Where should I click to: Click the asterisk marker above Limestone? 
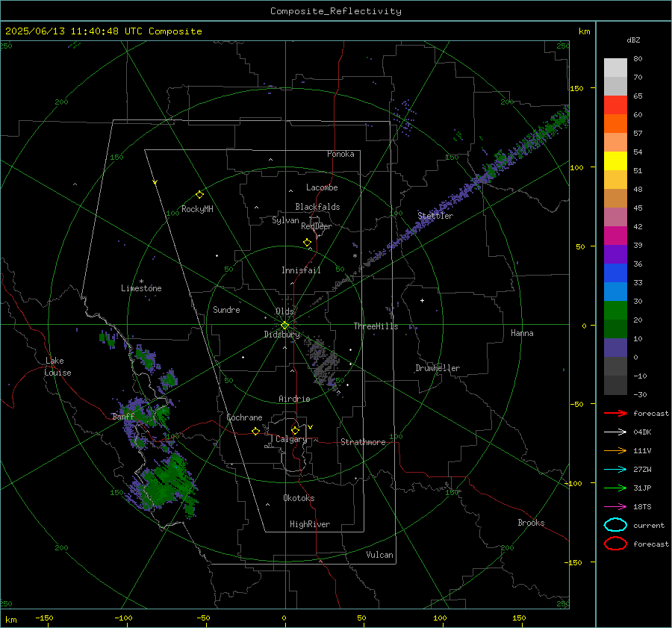pos(141,282)
